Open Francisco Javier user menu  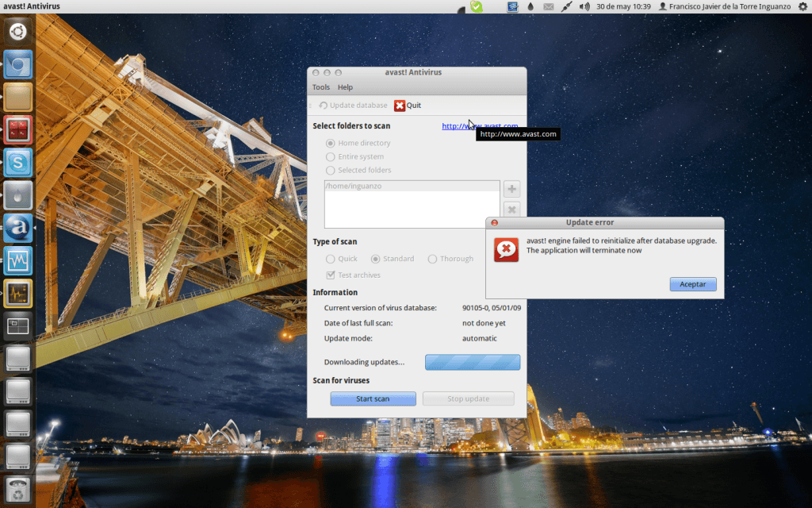724,6
